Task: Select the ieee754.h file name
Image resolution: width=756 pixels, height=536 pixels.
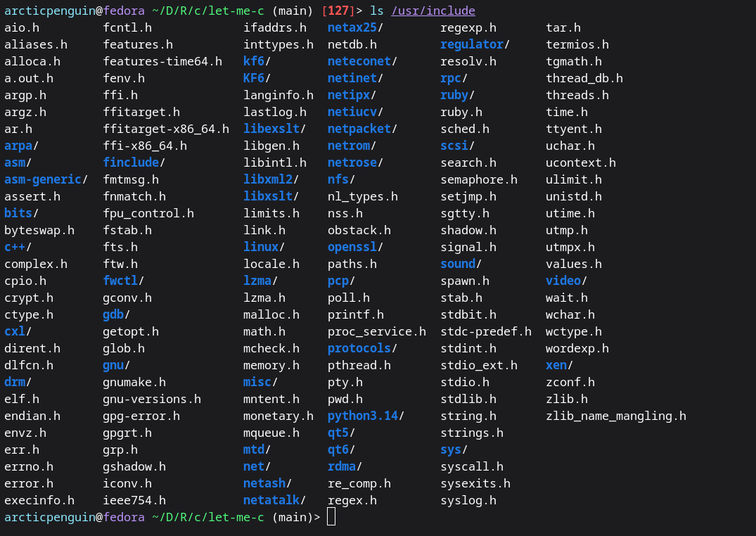Action: point(134,500)
